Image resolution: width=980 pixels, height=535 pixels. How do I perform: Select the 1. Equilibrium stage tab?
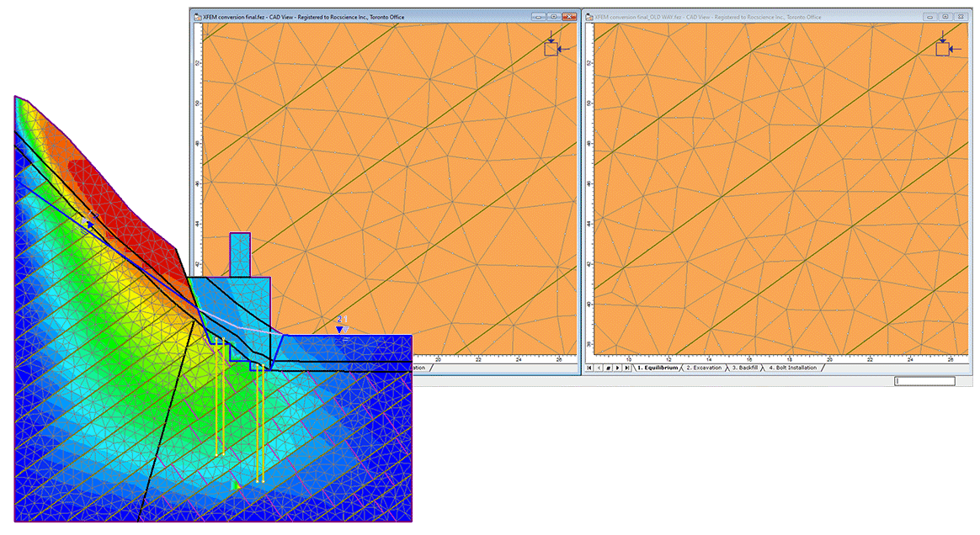(x=657, y=368)
